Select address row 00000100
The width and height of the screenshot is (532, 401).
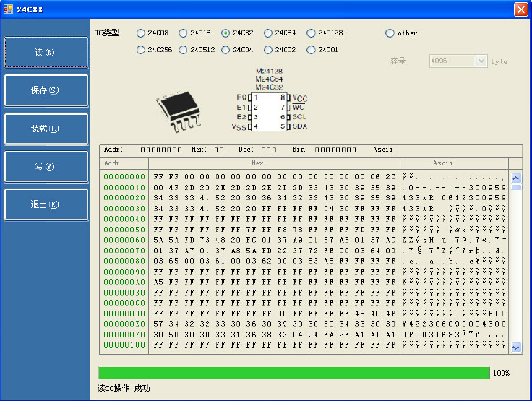click(124, 345)
